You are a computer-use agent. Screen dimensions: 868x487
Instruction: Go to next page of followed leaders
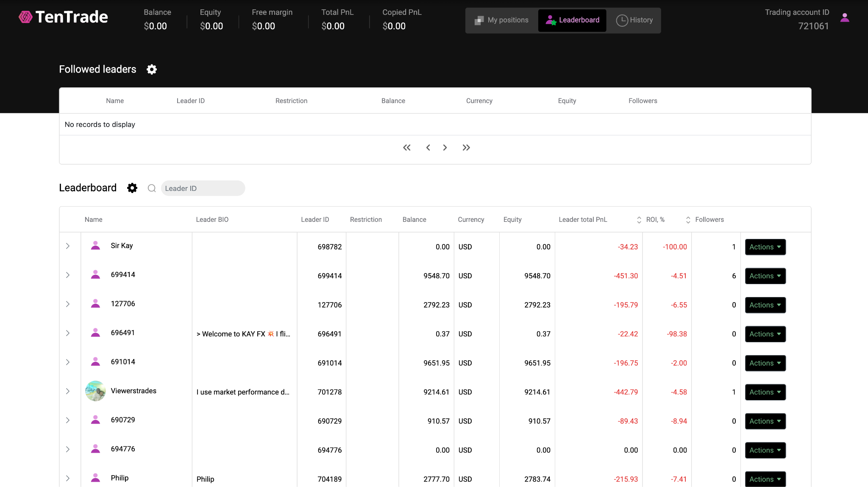click(445, 148)
